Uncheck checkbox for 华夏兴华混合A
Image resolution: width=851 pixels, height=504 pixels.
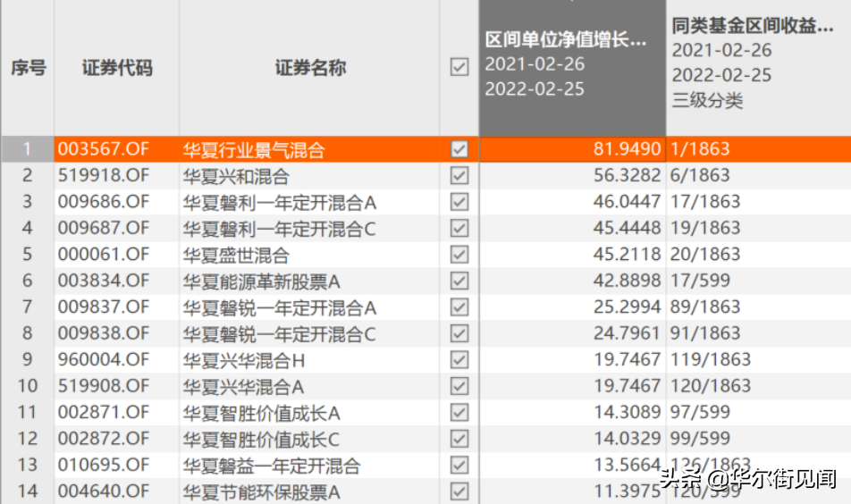pyautogui.click(x=459, y=386)
